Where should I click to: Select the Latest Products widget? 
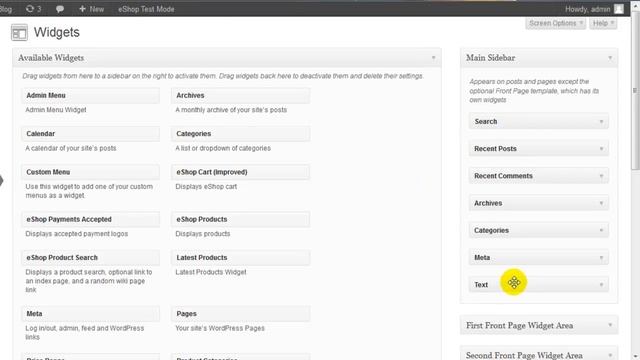[x=240, y=258]
